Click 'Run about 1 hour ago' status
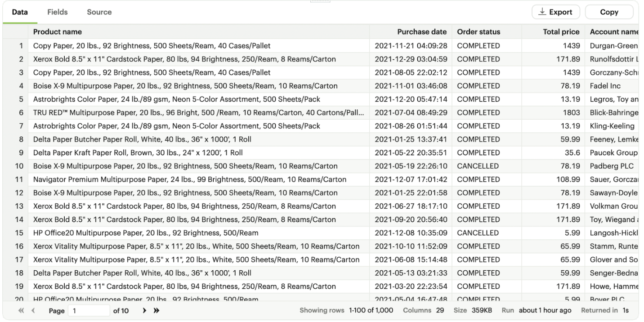The width and height of the screenshot is (644, 322). coord(537,310)
